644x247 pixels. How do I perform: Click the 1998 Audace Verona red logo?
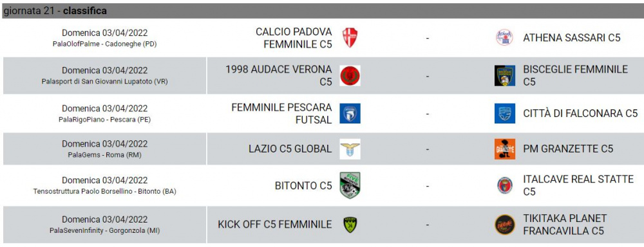[350, 75]
